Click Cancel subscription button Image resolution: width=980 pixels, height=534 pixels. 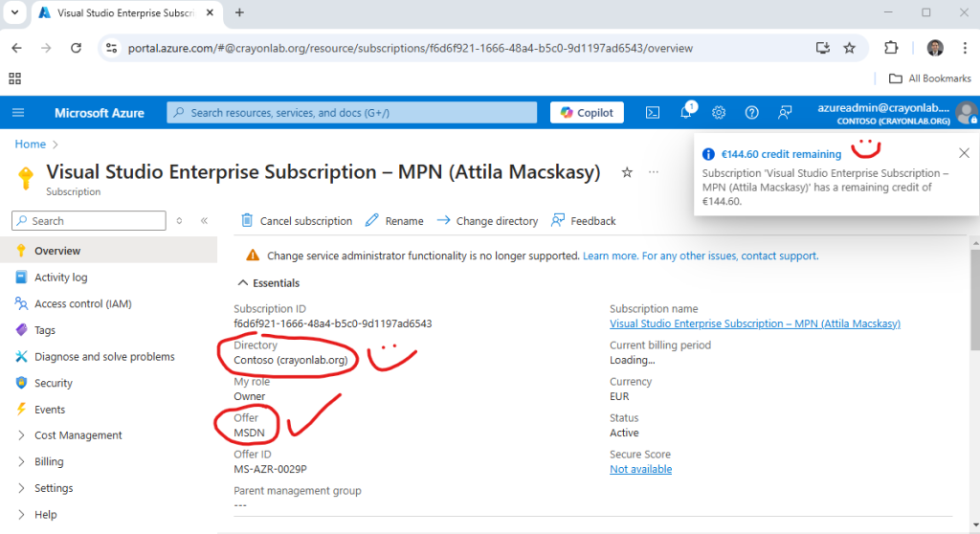[297, 221]
